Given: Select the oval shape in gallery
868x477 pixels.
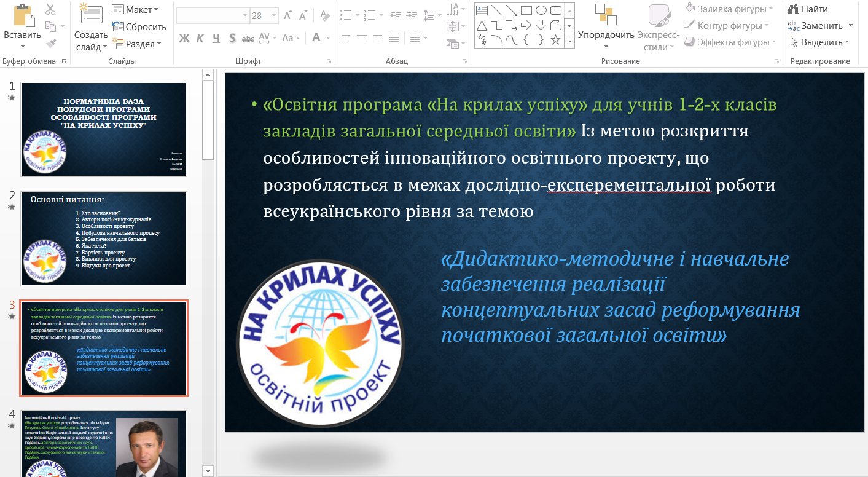Looking at the screenshot, I should click(541, 10).
